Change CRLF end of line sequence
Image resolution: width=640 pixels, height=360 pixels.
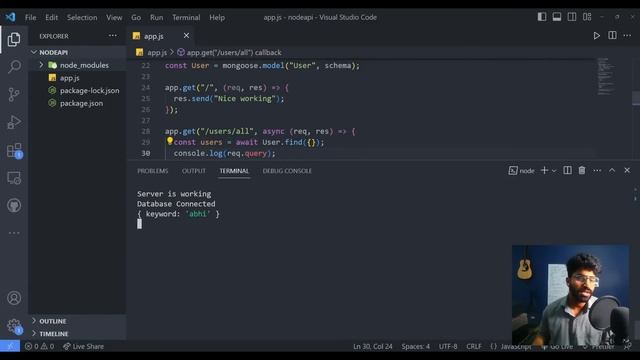[x=473, y=346]
